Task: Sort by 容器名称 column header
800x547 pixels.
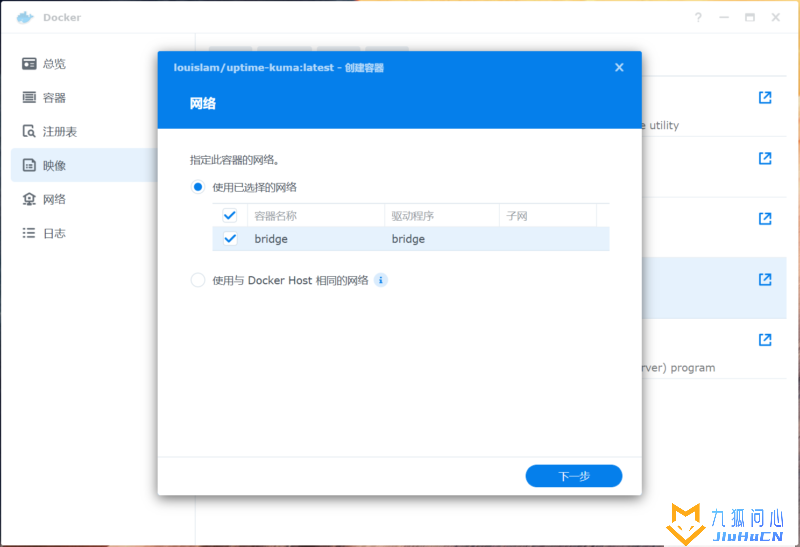Action: pyautogui.click(x=316, y=216)
